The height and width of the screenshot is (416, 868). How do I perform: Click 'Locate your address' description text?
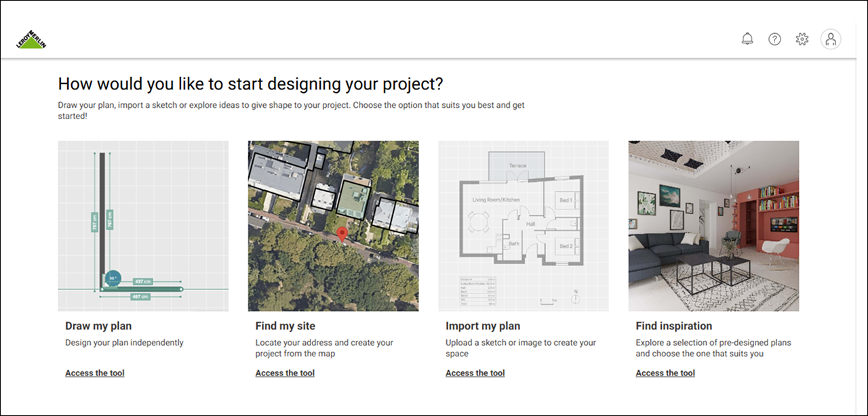pyautogui.click(x=324, y=348)
